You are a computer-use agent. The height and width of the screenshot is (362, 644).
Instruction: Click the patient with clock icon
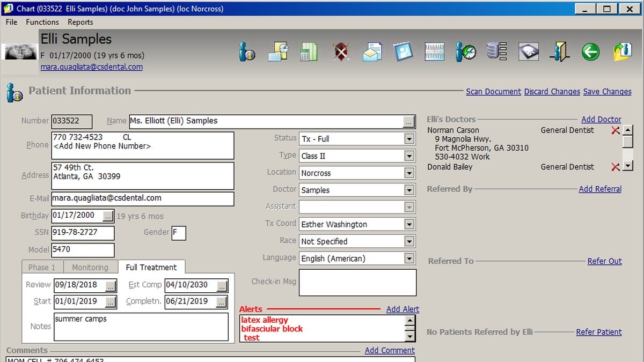465,52
